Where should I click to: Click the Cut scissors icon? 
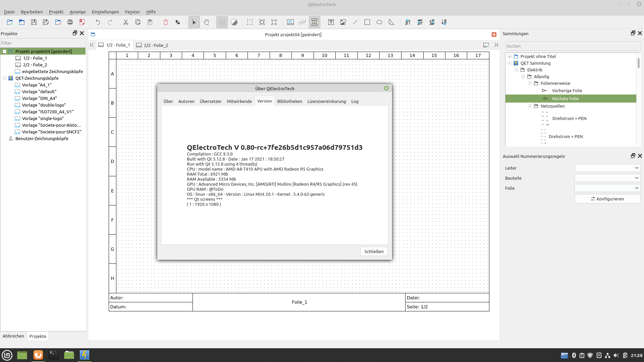[126, 22]
